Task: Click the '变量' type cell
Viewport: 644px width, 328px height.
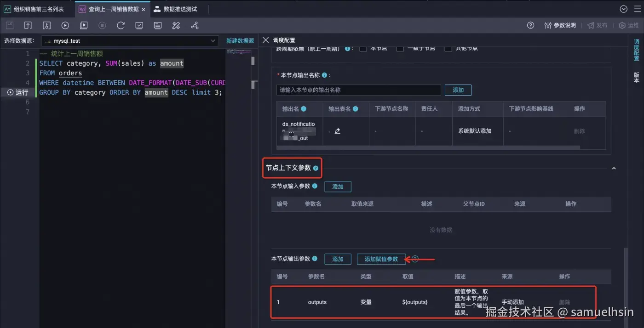Action: [366, 302]
